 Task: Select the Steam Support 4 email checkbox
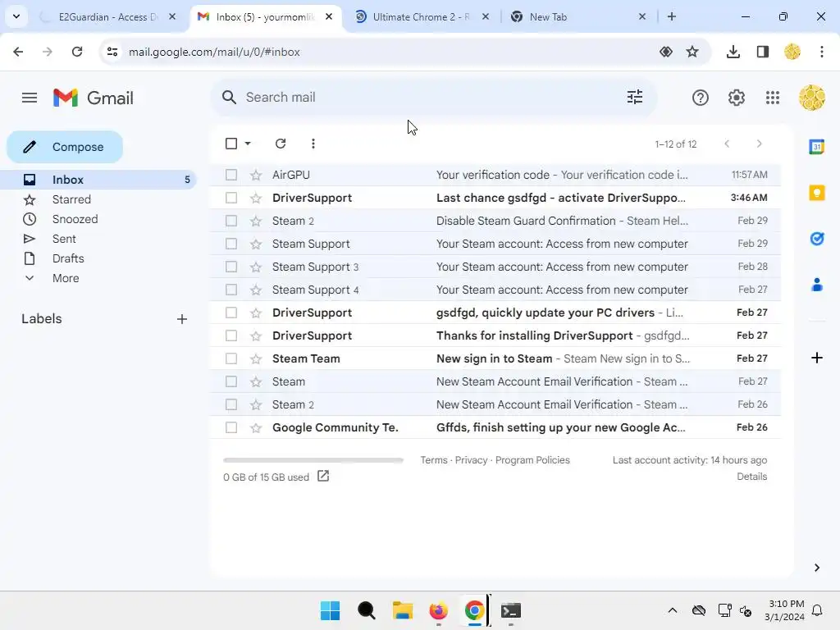(x=231, y=290)
